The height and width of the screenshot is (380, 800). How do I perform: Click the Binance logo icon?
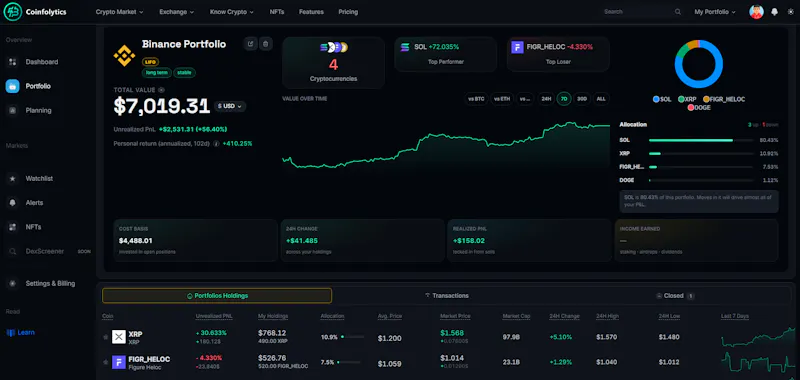pyautogui.click(x=124, y=56)
